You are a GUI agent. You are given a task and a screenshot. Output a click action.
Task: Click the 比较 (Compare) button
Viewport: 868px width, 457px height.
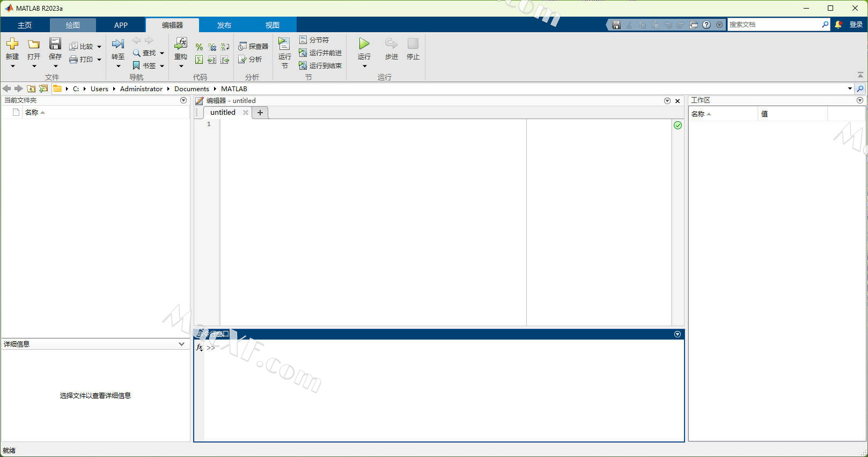pos(82,47)
